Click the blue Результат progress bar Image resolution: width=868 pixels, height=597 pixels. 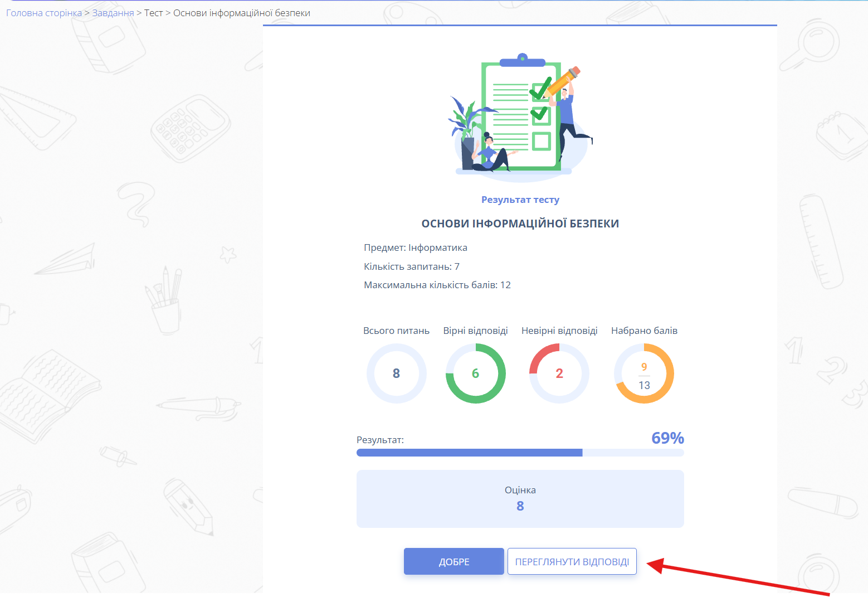pyautogui.click(x=520, y=453)
